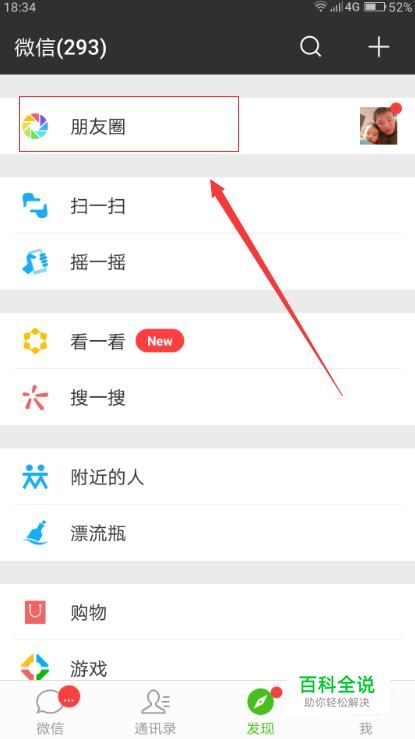Switch to the 微信 chats tab
Image resolution: width=415 pixels, height=739 pixels.
pyautogui.click(x=52, y=712)
